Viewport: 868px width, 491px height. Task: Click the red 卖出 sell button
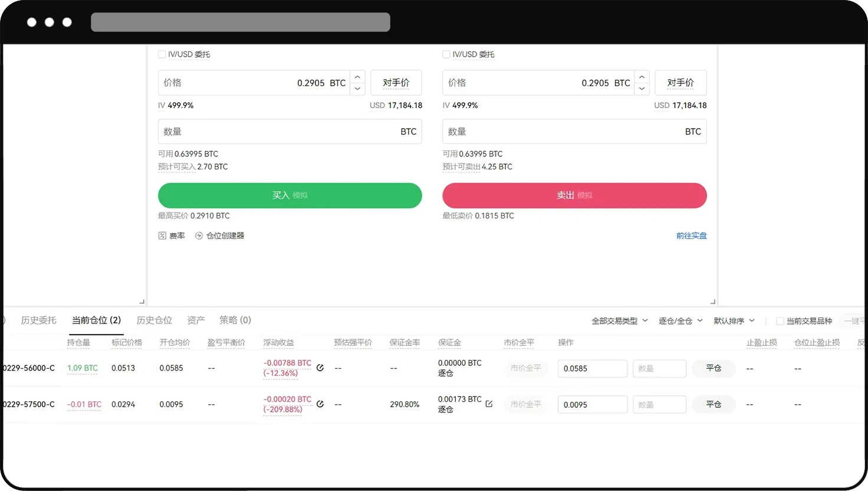tap(574, 195)
